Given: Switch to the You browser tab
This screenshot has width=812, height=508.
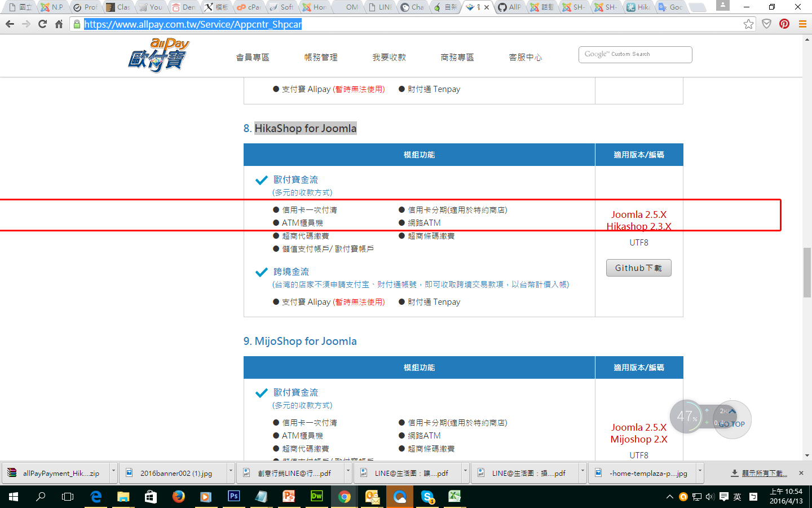Looking at the screenshot, I should click(151, 7).
